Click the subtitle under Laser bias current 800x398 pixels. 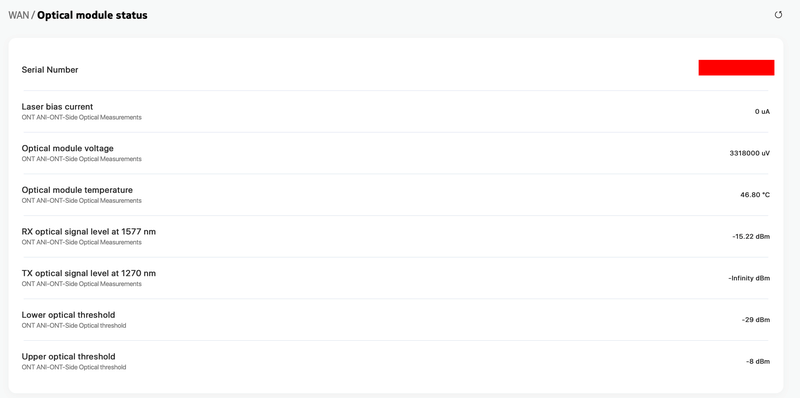click(x=82, y=117)
